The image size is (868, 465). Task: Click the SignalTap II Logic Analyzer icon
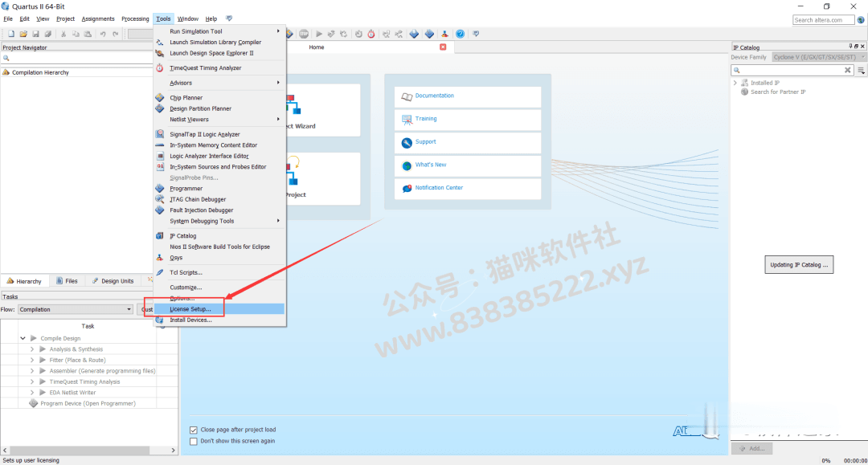pyautogui.click(x=159, y=134)
